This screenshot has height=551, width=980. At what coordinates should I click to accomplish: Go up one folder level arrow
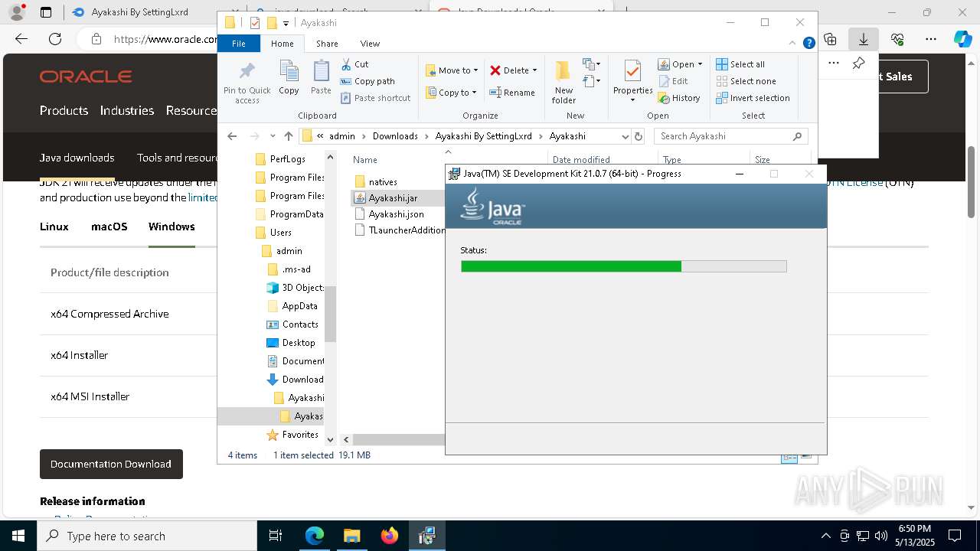(x=288, y=136)
